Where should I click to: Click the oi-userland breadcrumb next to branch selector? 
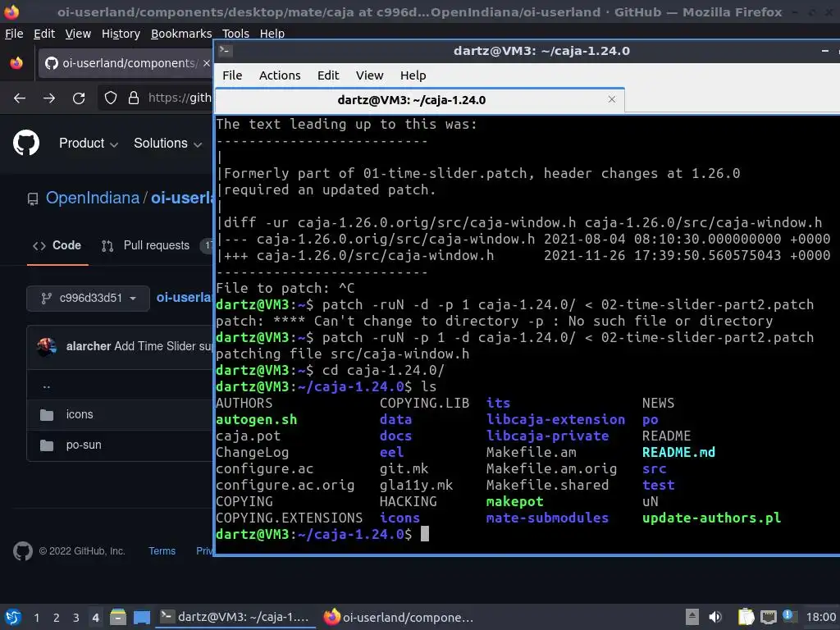coord(185,297)
